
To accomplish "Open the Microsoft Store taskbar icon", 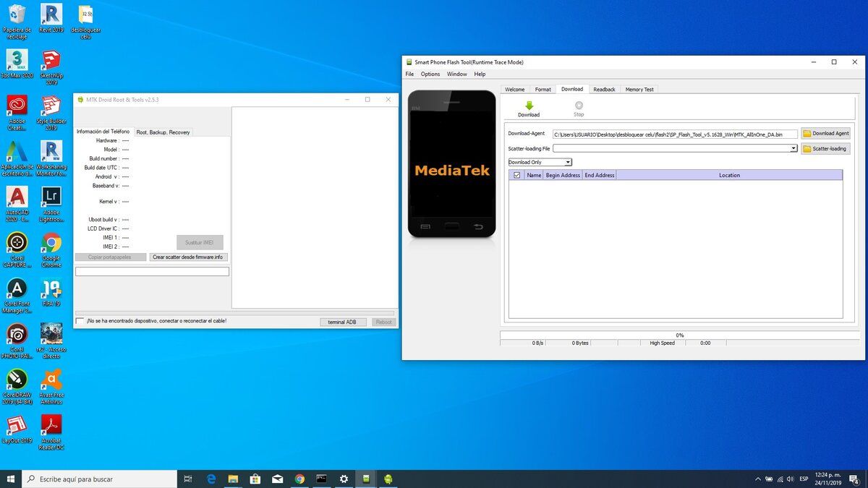I will pos(255,479).
